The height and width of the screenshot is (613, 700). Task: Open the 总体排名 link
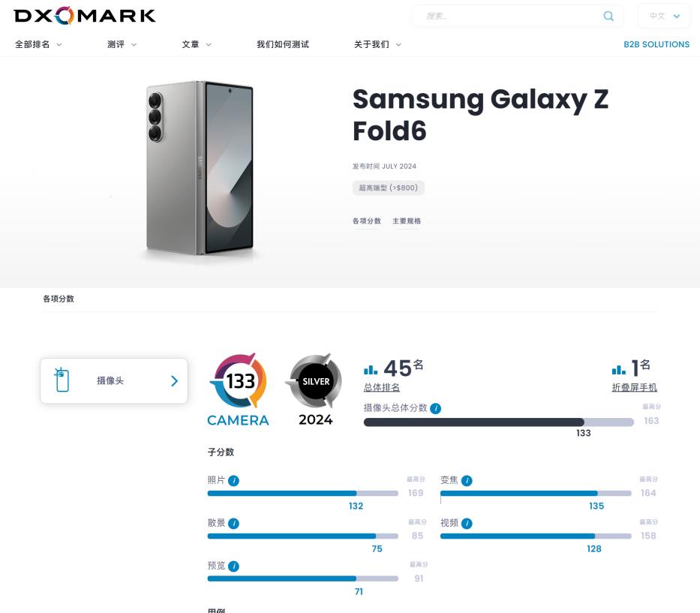[x=382, y=387]
